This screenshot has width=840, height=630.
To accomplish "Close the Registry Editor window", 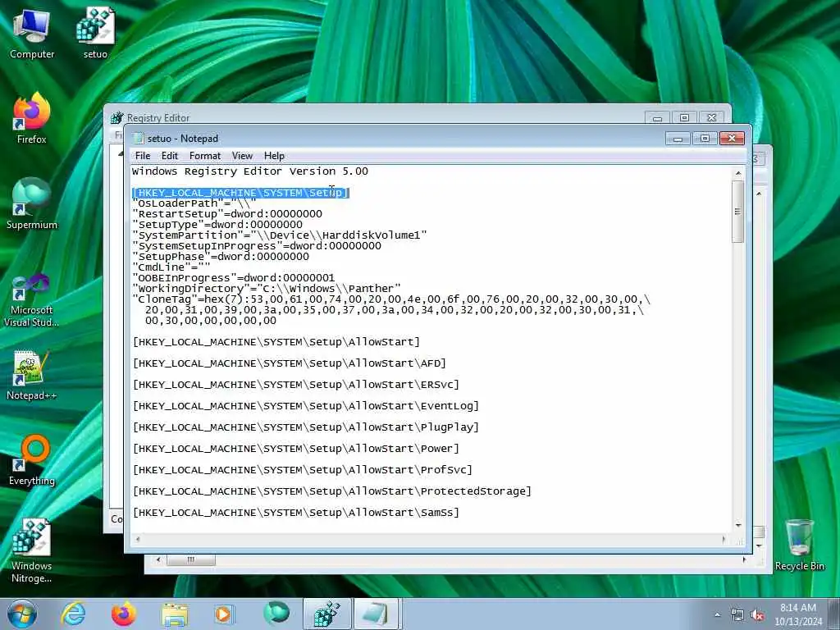I will pos(711,117).
